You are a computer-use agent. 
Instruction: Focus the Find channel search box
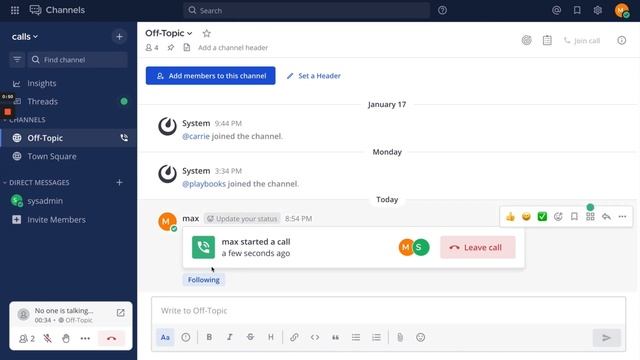(x=78, y=60)
